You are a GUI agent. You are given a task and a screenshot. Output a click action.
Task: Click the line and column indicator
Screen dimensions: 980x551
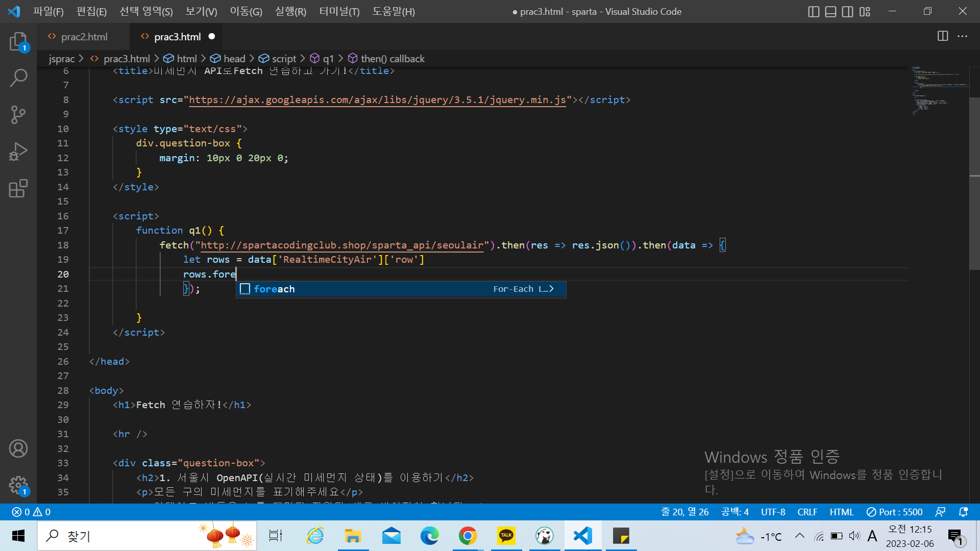coord(685,512)
